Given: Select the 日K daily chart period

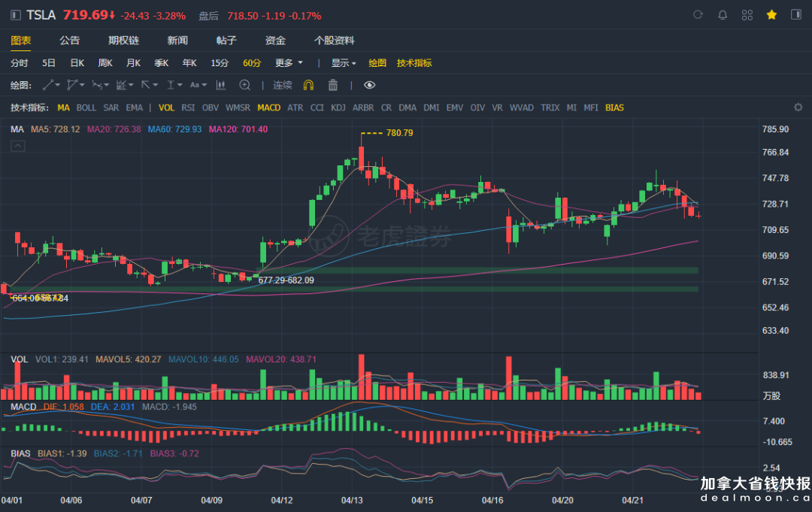Looking at the screenshot, I should pyautogui.click(x=77, y=63).
